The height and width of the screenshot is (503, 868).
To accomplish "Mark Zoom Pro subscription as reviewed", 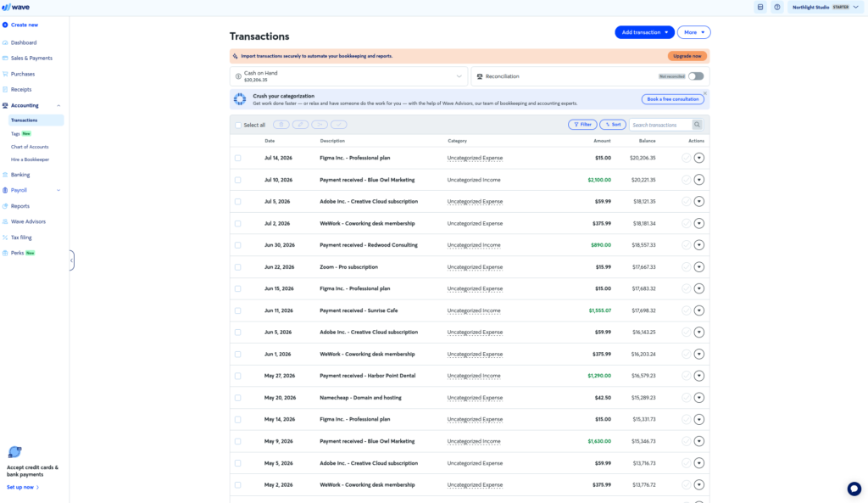I will click(687, 267).
